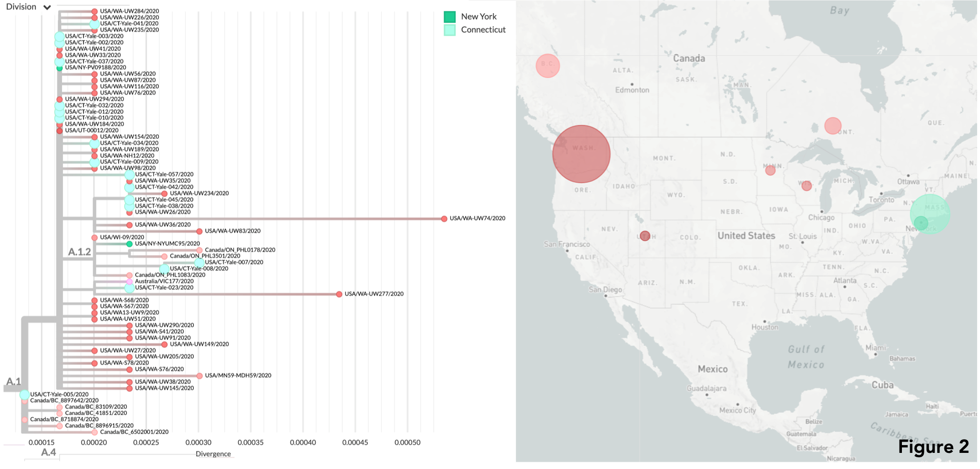The width and height of the screenshot is (980, 469).
Task: Select the USA/WA-UW74/2020 tip node
Action: [444, 219]
